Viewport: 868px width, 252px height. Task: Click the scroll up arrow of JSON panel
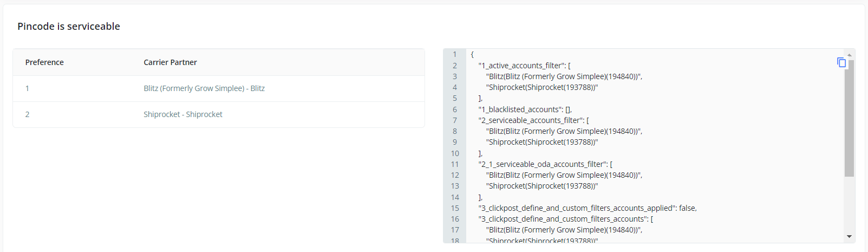849,55
